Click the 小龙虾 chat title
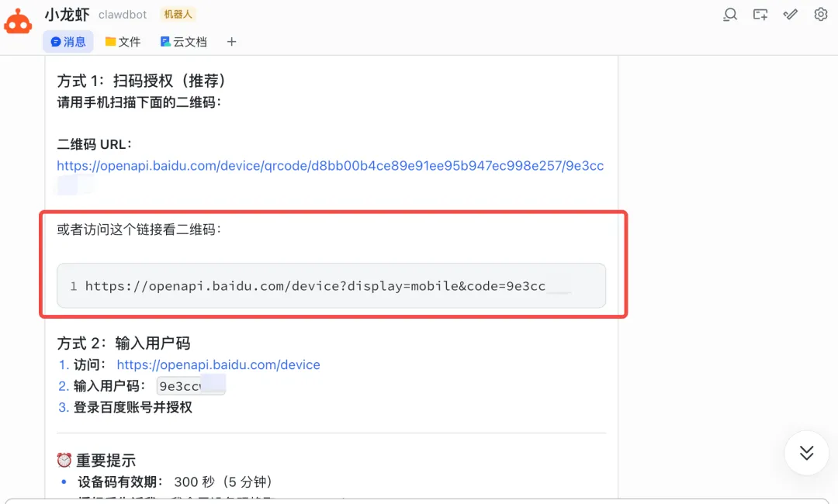 68,15
